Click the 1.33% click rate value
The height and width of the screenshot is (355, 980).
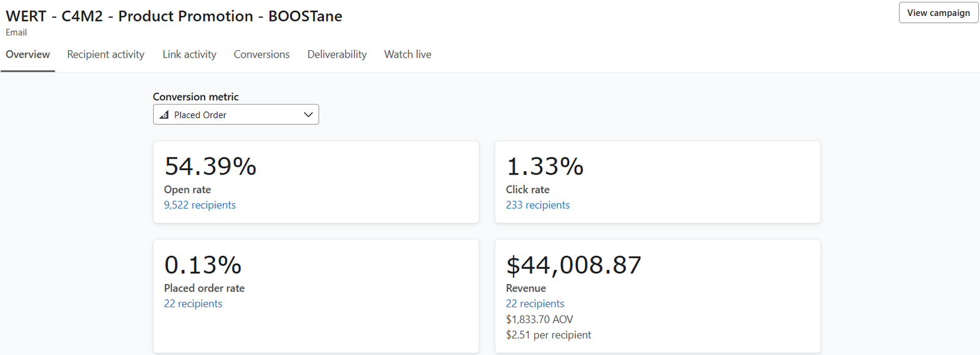point(545,166)
